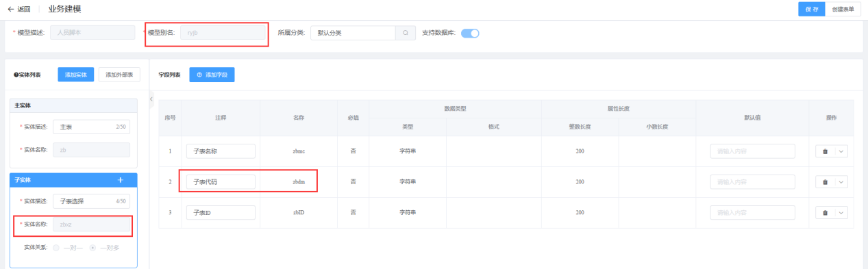The height and width of the screenshot is (269, 868).
Task: Toggle the 支持数据库 switch
Action: point(470,33)
